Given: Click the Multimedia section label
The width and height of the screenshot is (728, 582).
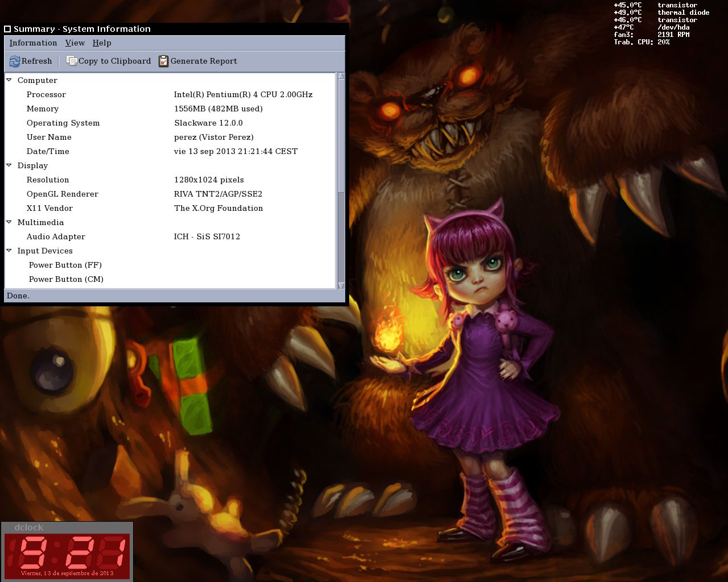Looking at the screenshot, I should [40, 222].
